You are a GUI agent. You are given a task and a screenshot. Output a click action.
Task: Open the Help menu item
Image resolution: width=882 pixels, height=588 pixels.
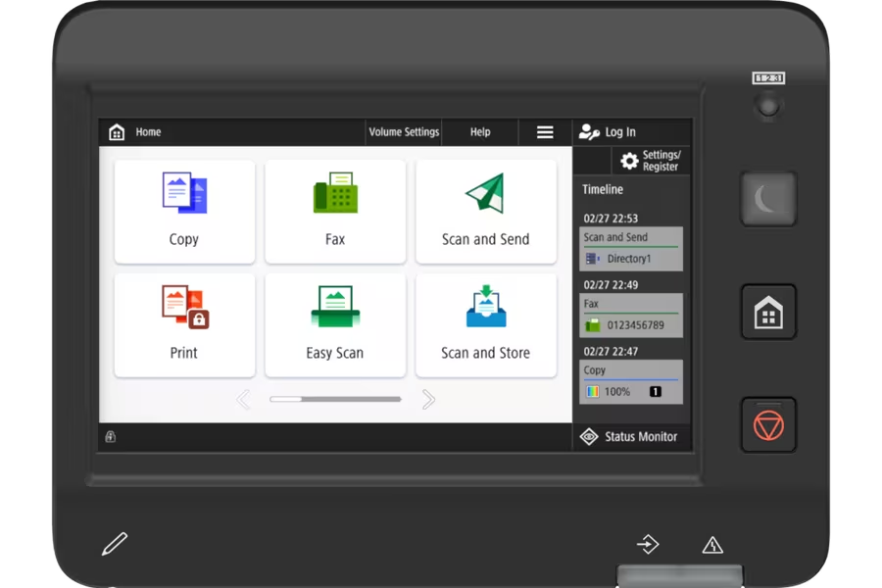pyautogui.click(x=480, y=132)
